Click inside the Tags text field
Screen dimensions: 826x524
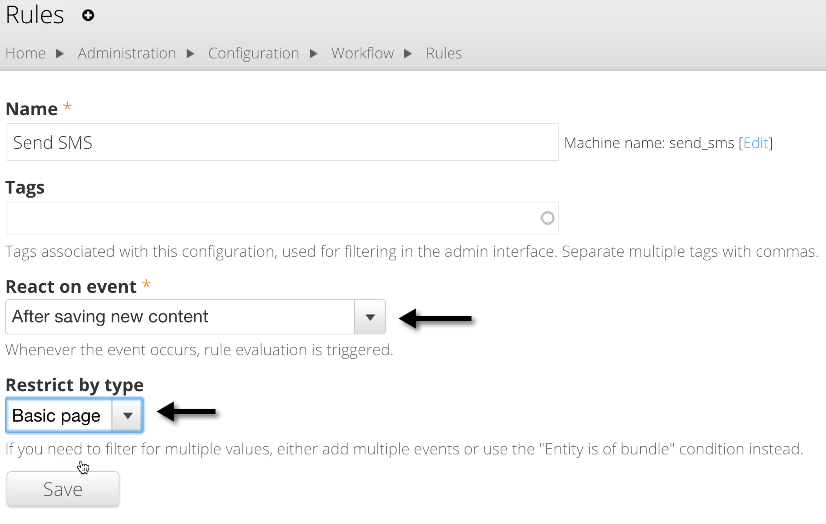click(x=270, y=218)
